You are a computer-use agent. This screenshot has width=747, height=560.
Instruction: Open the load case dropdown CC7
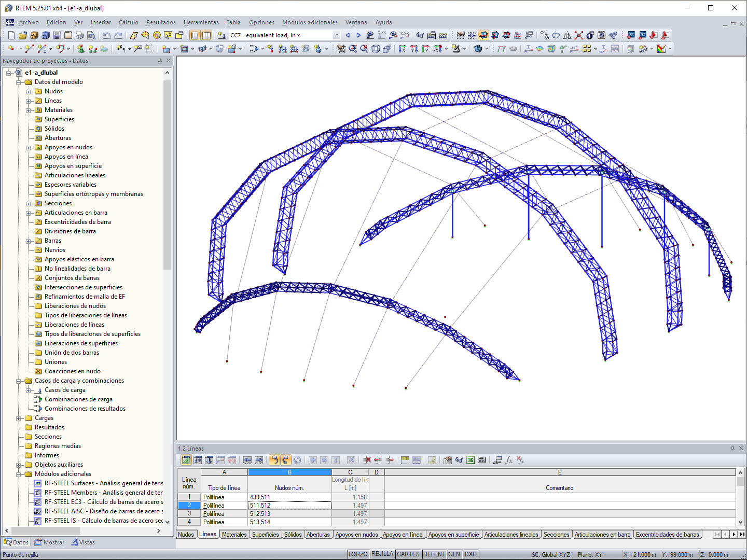click(337, 35)
